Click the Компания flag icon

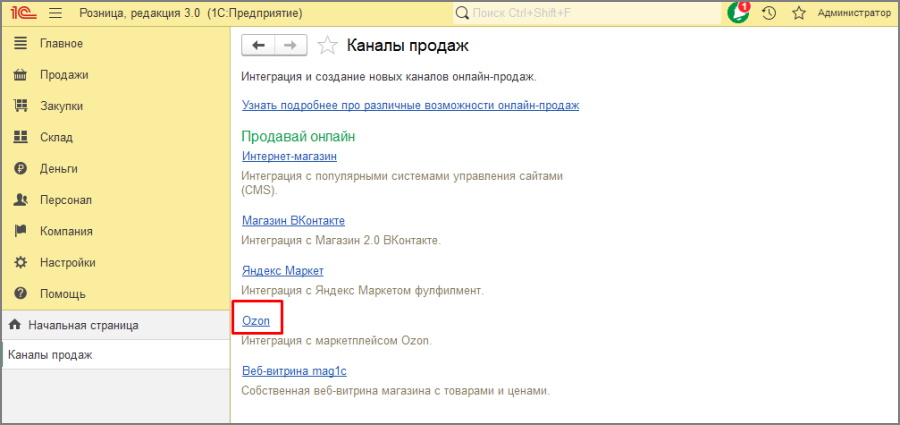(21, 231)
